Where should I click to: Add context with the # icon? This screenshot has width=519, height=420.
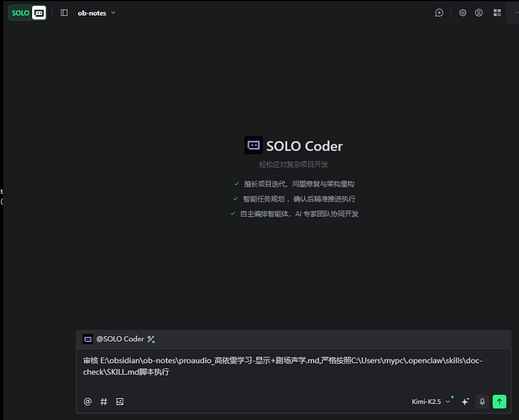tap(104, 402)
